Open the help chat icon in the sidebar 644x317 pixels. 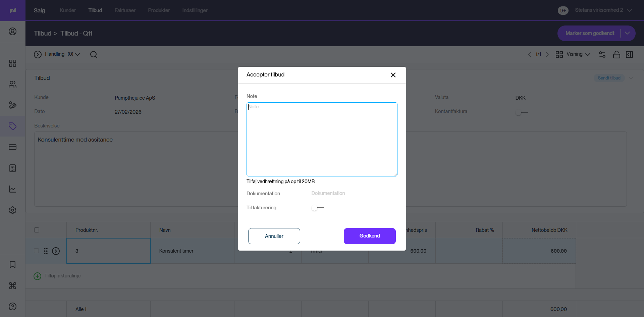click(x=12, y=307)
